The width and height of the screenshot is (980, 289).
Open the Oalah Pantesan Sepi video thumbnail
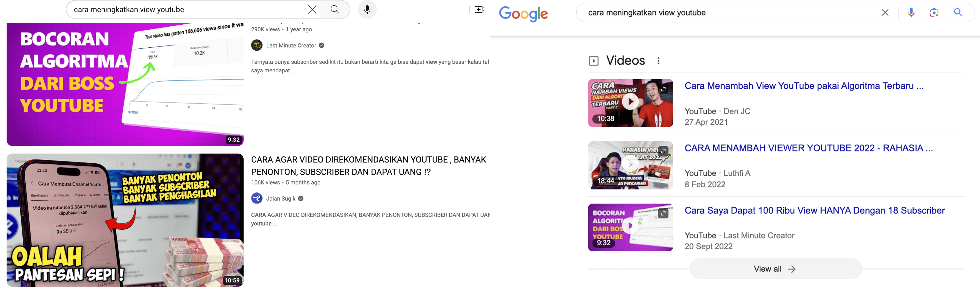pyautogui.click(x=125, y=220)
